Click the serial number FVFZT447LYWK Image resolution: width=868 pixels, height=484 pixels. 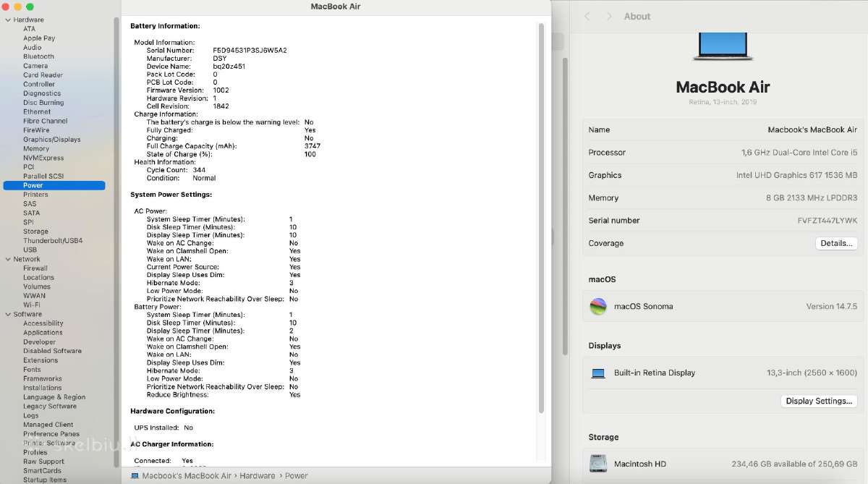[827, 221]
